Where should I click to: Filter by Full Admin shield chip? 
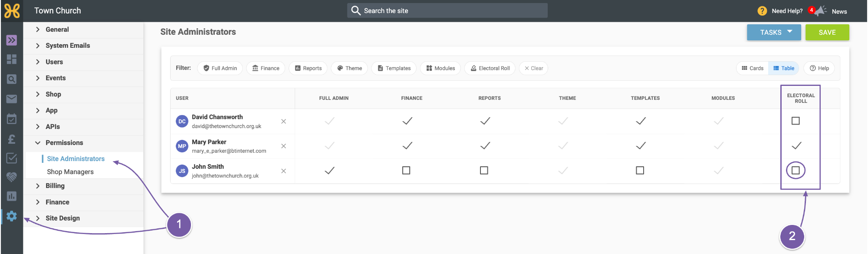(220, 68)
